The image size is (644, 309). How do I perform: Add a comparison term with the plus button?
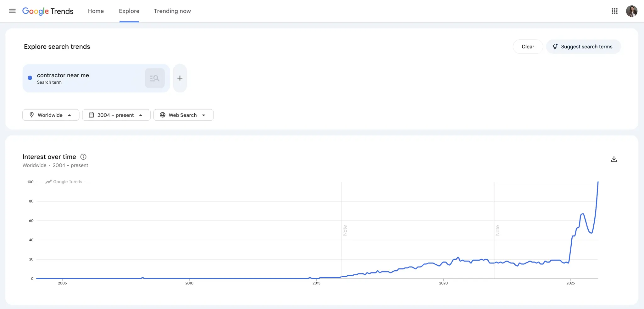[180, 78]
